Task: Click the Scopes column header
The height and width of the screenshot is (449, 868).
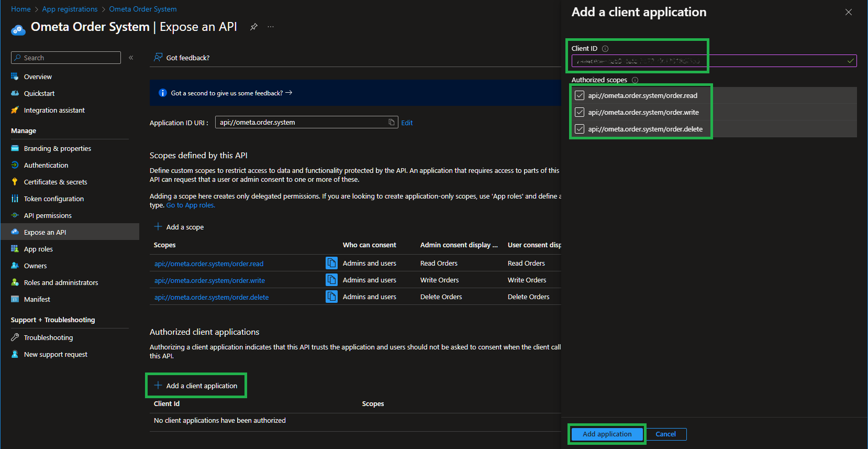Action: 165,245
